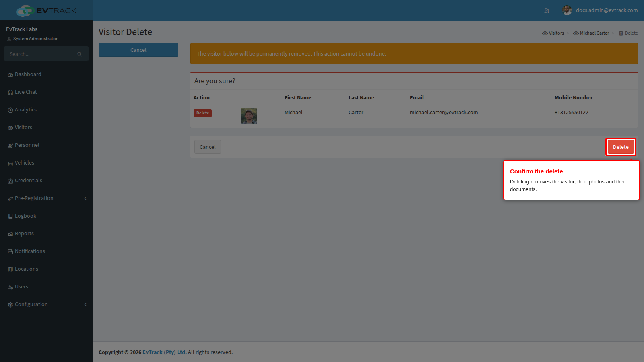Image resolution: width=644 pixels, height=362 pixels.
Task: Click the search magnifier icon in sidebar
Action: [80, 54]
